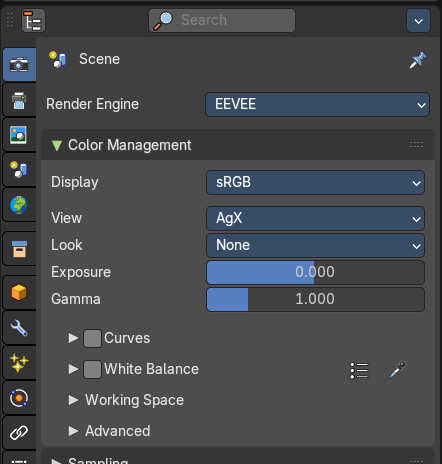The image size is (442, 464).
Task: Click the Render Engine label
Action: coord(92,104)
